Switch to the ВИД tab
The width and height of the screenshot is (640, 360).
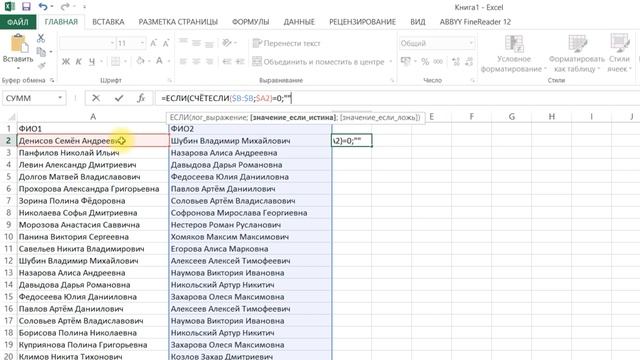point(418,22)
